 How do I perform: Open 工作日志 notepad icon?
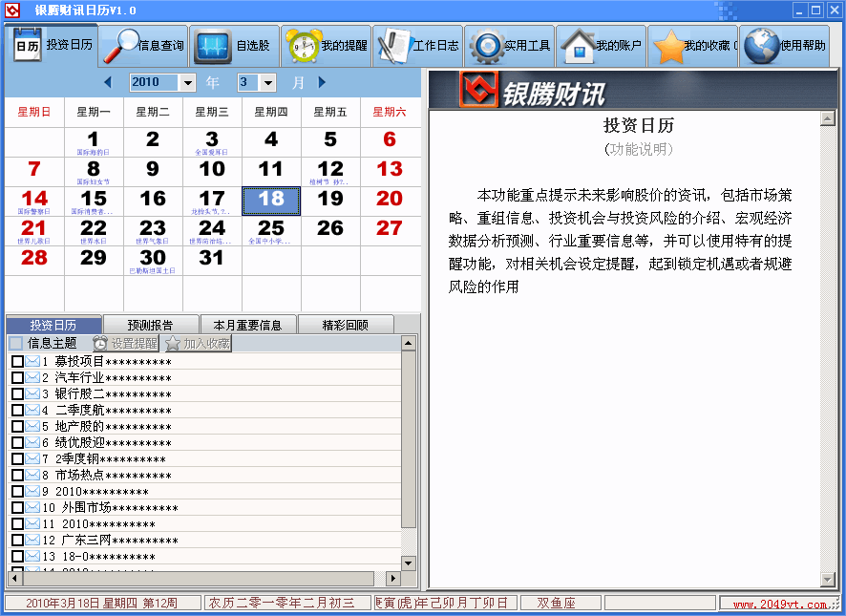click(x=393, y=45)
